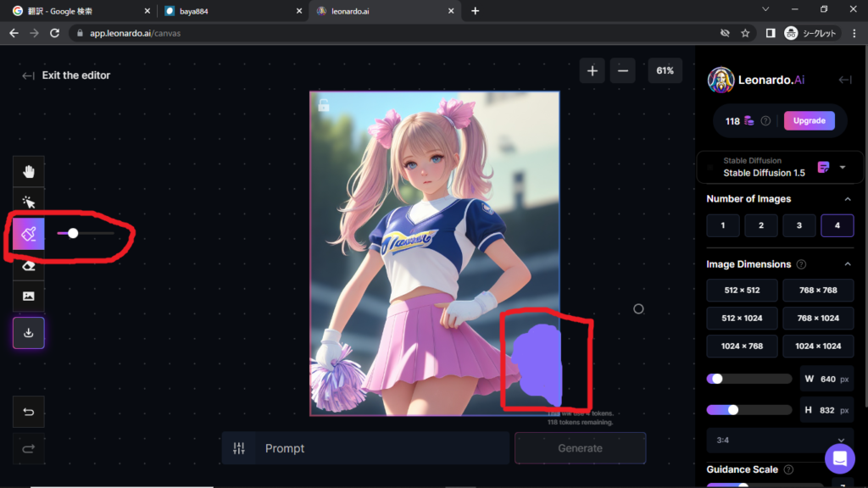Click the Upgrade button
The image size is (868, 488).
(x=809, y=121)
